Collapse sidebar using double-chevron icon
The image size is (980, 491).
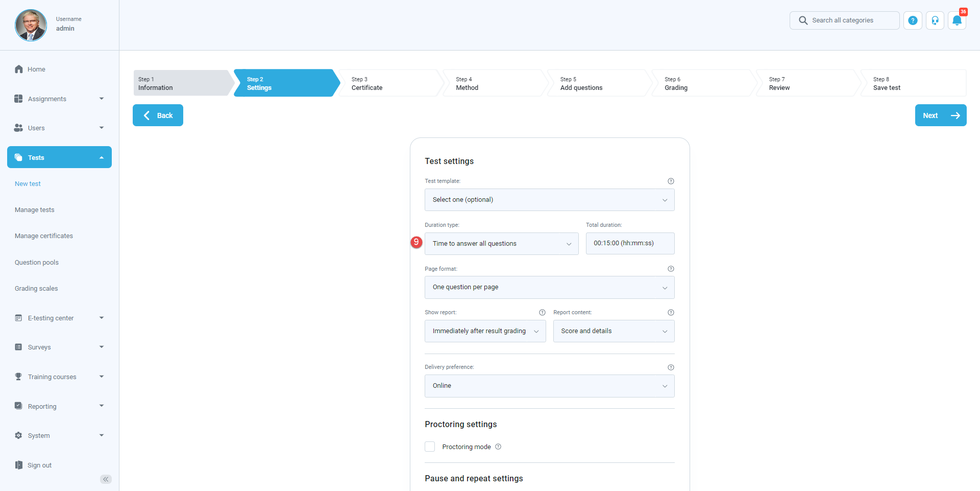pos(106,479)
